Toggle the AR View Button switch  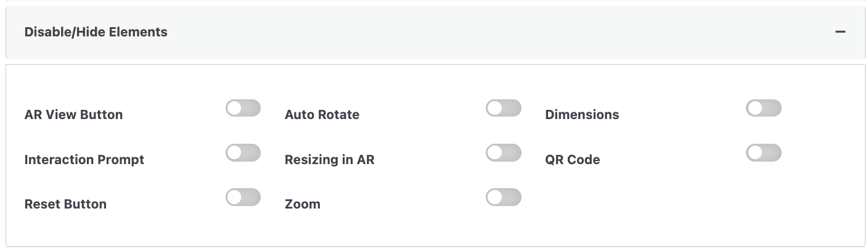(x=243, y=109)
